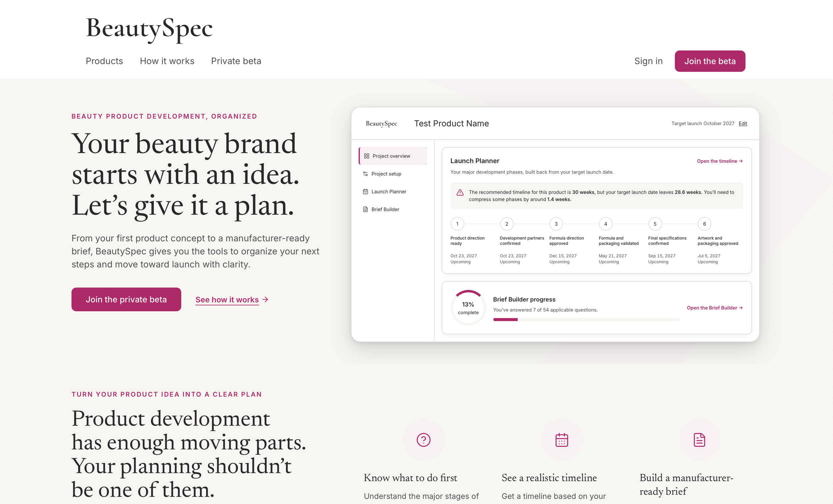This screenshot has width=833, height=504.
Task: Click timeline step 4 circle
Action: (605, 224)
